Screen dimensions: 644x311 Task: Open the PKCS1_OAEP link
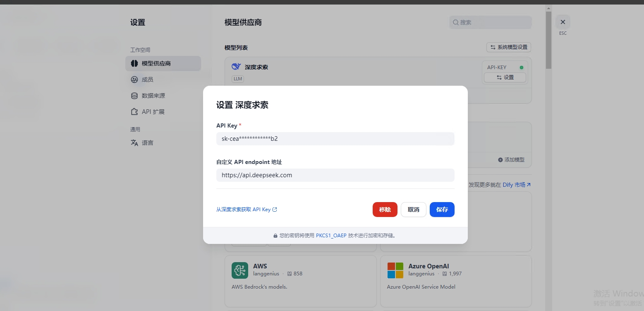(331, 236)
